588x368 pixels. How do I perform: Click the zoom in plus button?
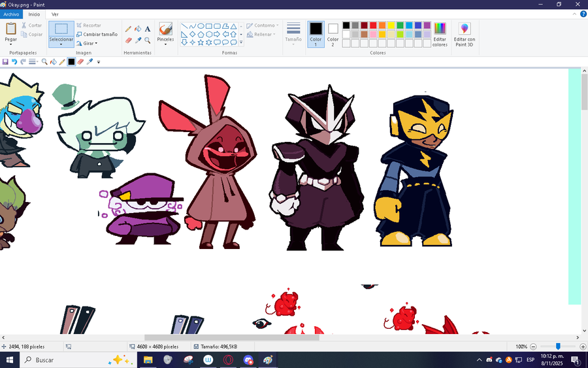583,346
